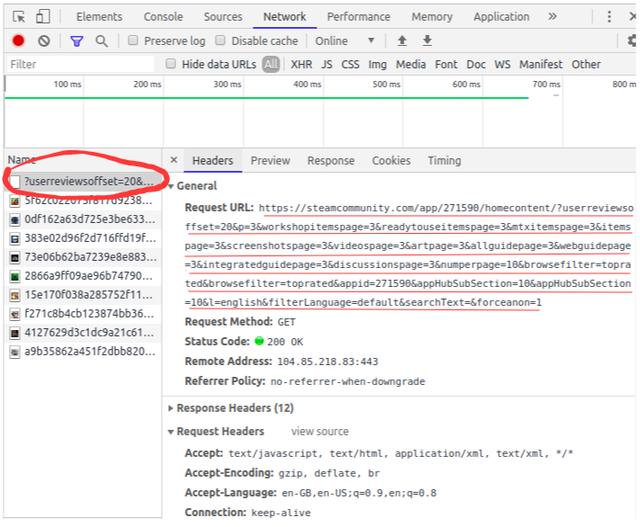Screen dimensions: 640x527
Task: Open the Performance panel tab
Action: 358,17
